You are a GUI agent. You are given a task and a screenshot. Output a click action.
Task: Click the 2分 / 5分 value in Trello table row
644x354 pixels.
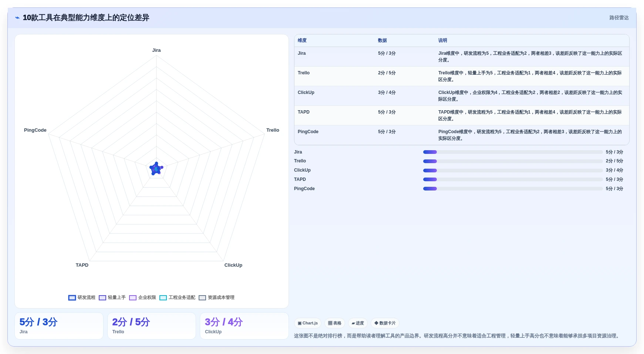click(x=387, y=73)
